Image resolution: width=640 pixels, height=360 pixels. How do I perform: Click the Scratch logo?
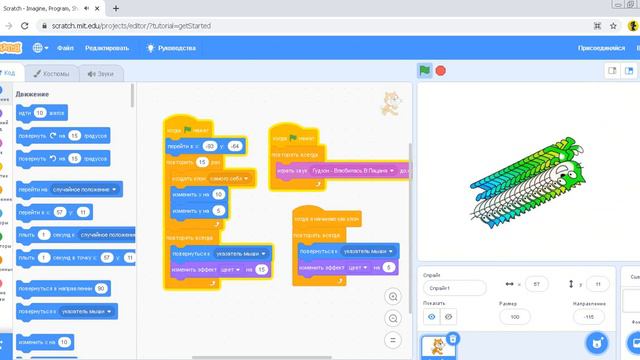tap(10, 48)
